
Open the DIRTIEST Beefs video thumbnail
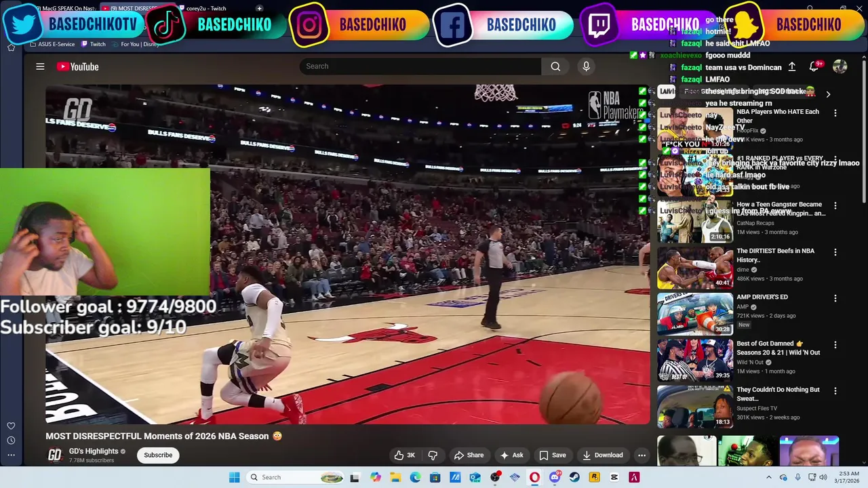(695, 267)
